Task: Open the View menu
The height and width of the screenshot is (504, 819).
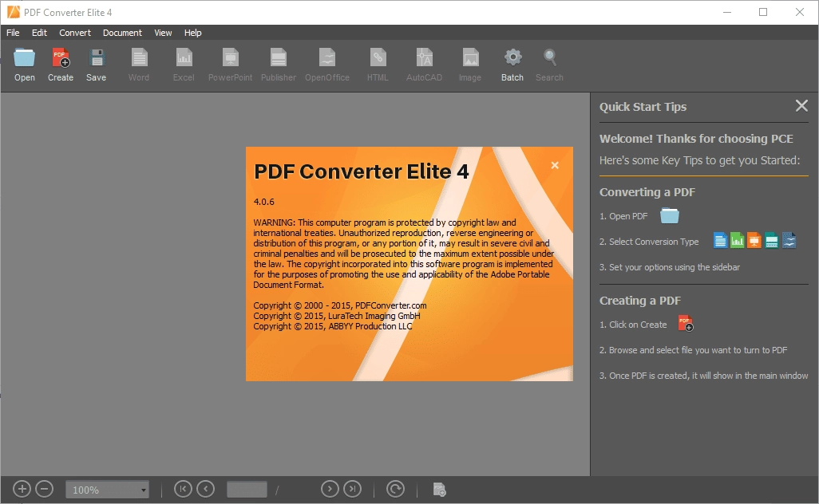Action: [x=163, y=33]
